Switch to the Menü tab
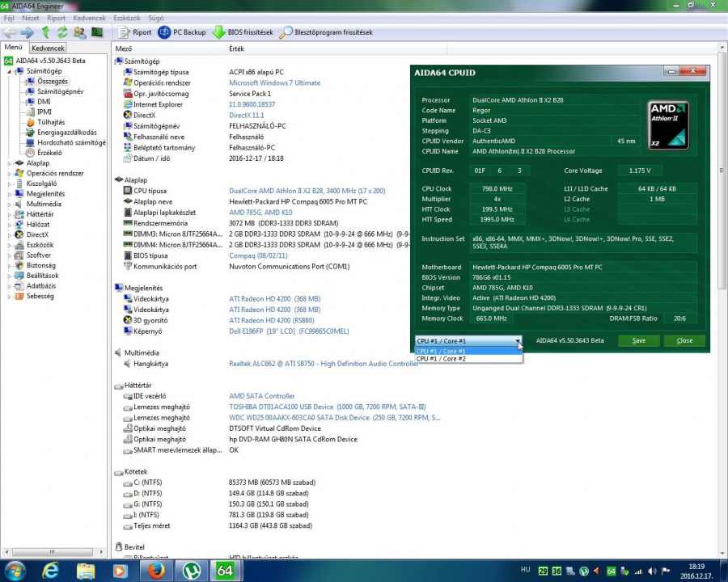The width and height of the screenshot is (728, 582). [x=14, y=48]
